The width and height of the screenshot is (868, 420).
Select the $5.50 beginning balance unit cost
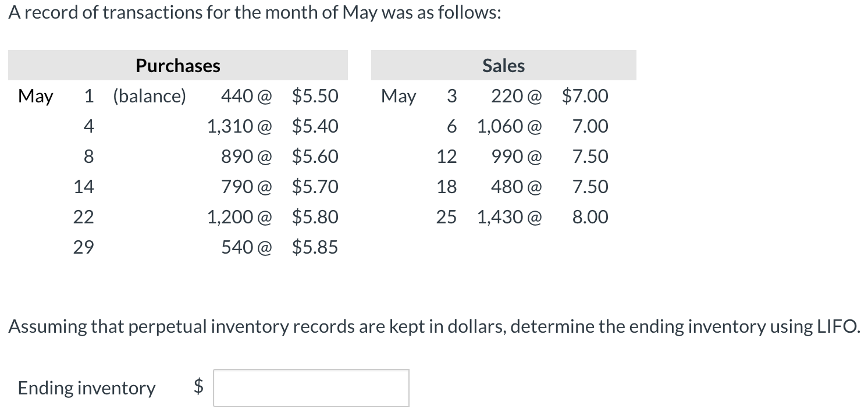[x=315, y=96]
